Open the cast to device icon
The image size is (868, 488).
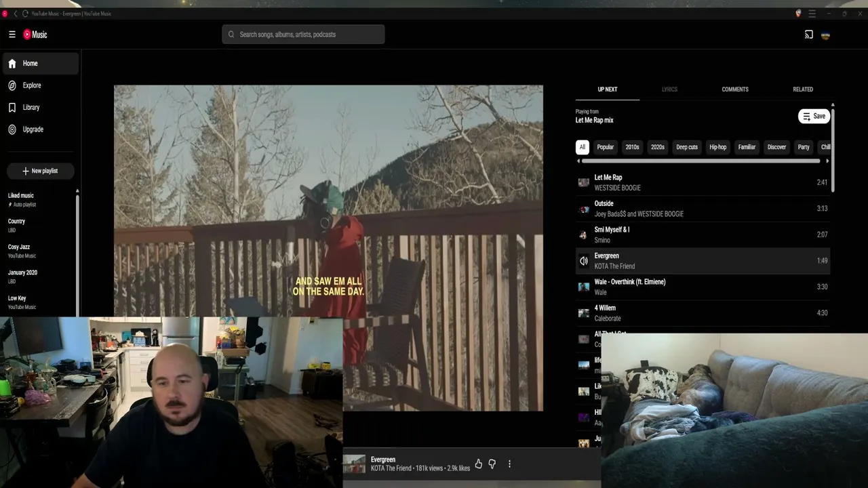[808, 35]
